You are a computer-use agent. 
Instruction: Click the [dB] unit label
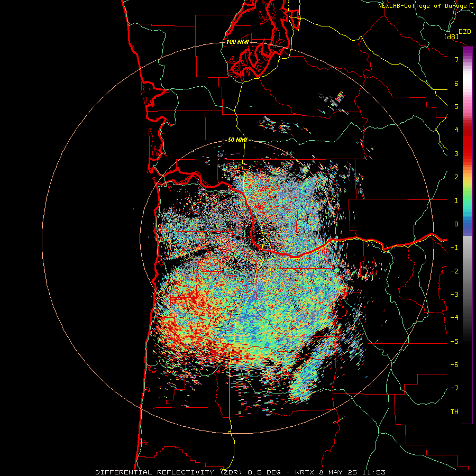tap(451, 36)
